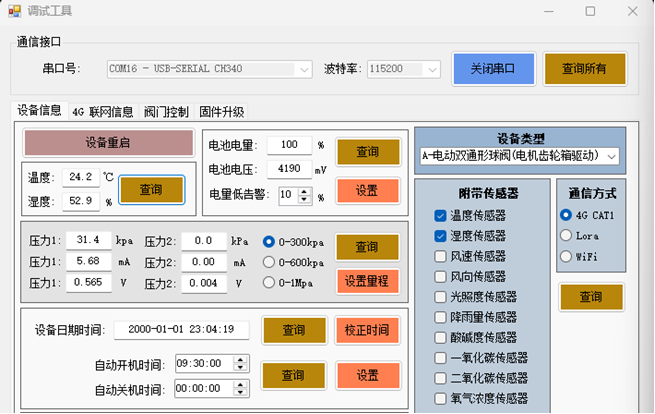Image resolution: width=655 pixels, height=414 pixels.
Task: Query pressure readings with 查询 button
Action: 368,247
